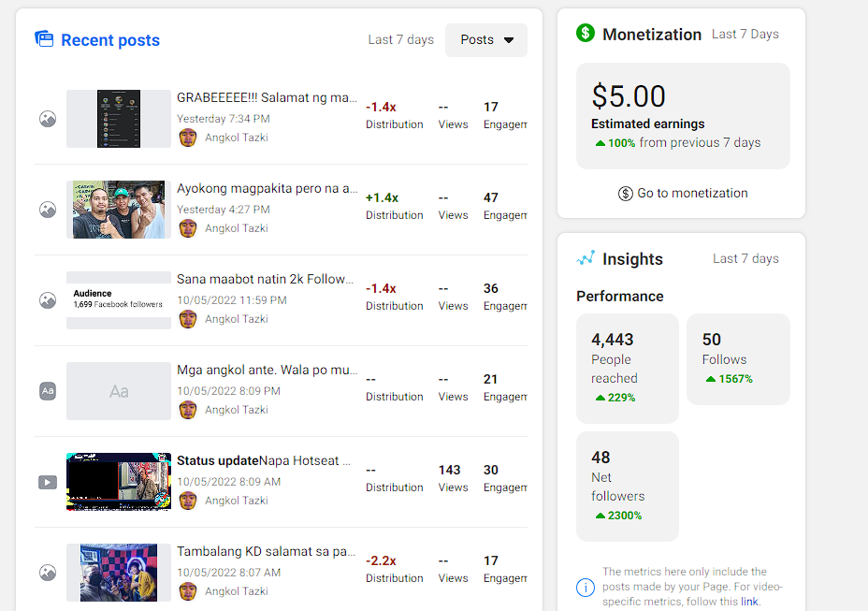
Task: Click the info icon beside metrics note
Action: point(586,588)
